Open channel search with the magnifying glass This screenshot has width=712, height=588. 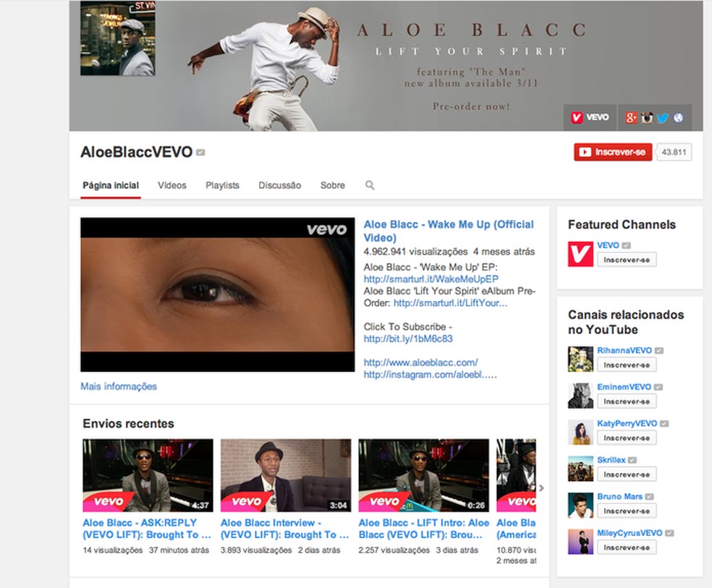pyautogui.click(x=370, y=185)
